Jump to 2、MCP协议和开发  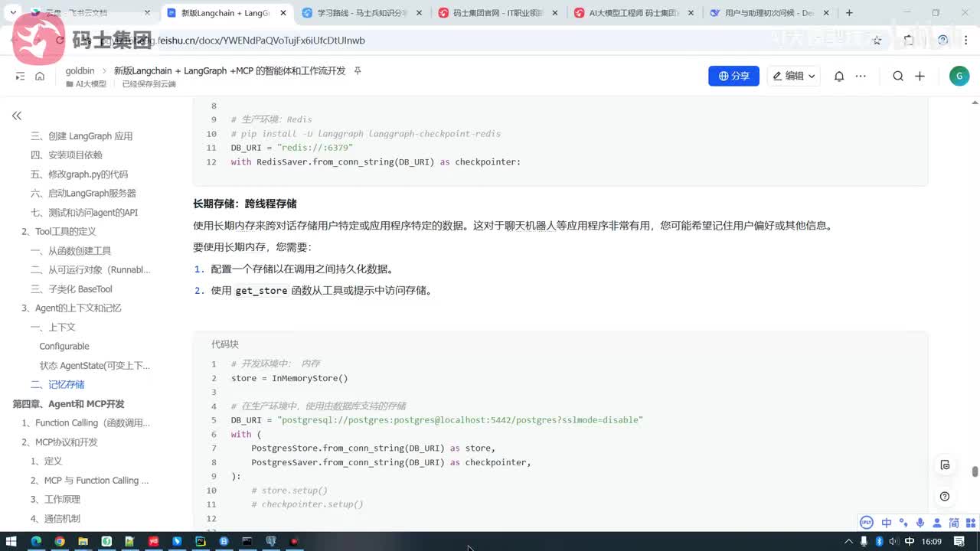(x=60, y=442)
